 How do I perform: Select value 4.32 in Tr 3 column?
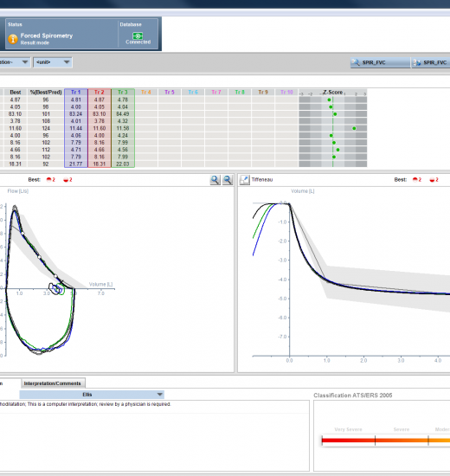point(123,121)
